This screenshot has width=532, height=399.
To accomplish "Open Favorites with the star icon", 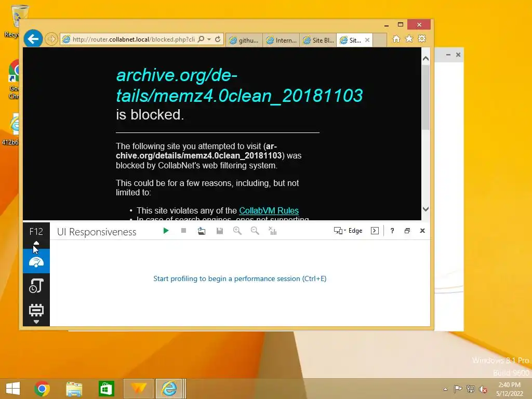I will point(409,39).
